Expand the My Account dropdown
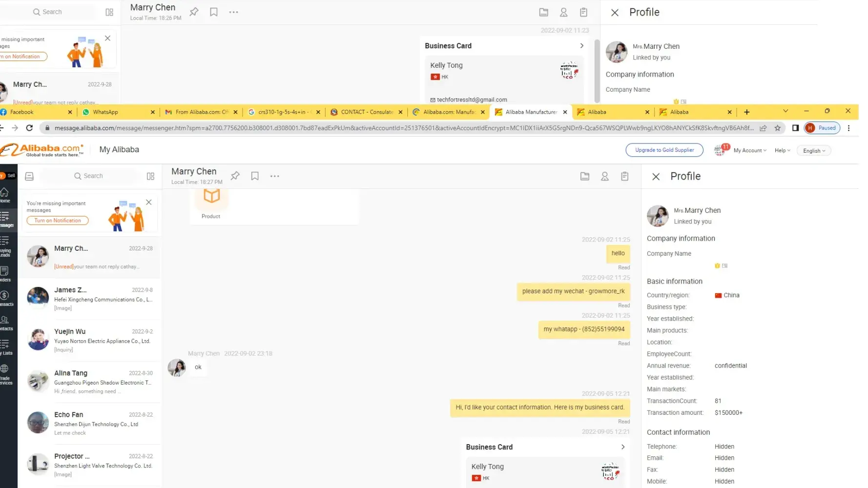This screenshot has width=868, height=488. coord(749,151)
